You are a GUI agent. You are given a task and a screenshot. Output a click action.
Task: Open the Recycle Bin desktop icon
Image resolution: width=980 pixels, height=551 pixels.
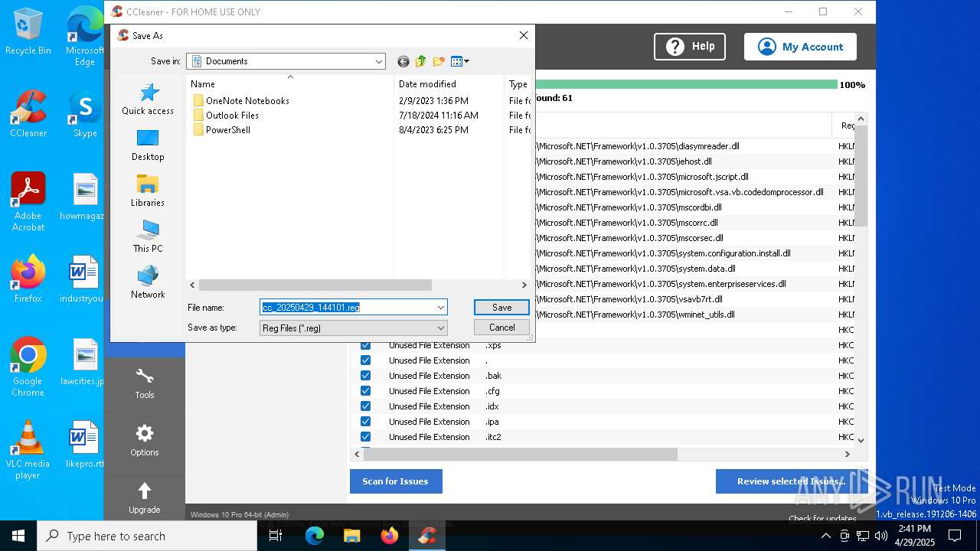coord(28,32)
